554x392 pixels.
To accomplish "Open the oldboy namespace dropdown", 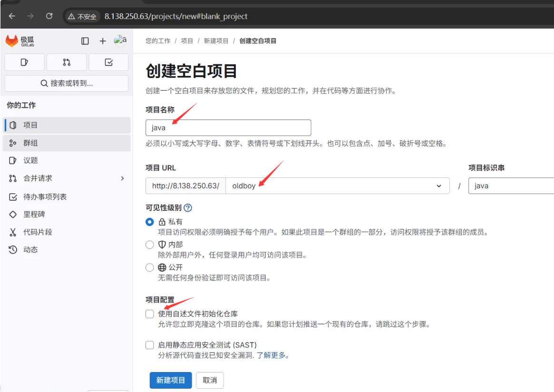I will (338, 186).
